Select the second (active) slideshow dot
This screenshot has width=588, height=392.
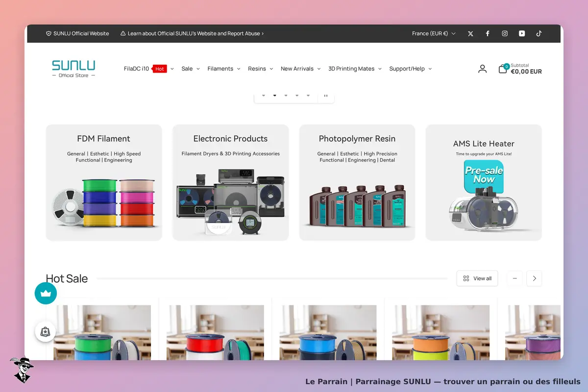(274, 95)
